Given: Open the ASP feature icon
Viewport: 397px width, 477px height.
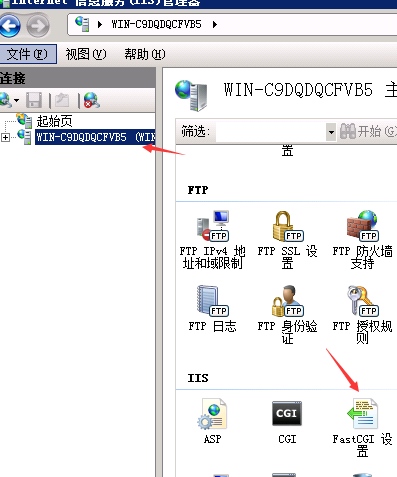Looking at the screenshot, I should coord(212,414).
